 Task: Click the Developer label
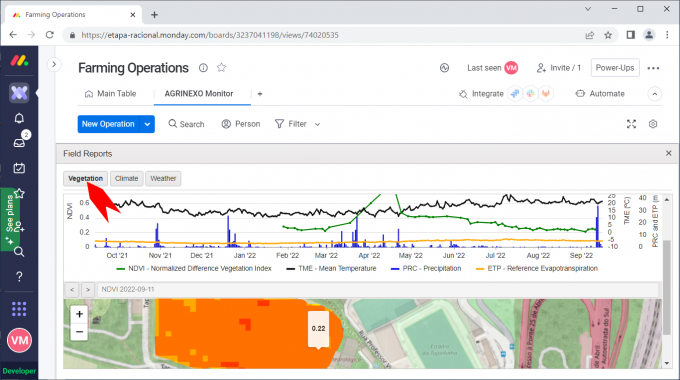(x=19, y=371)
